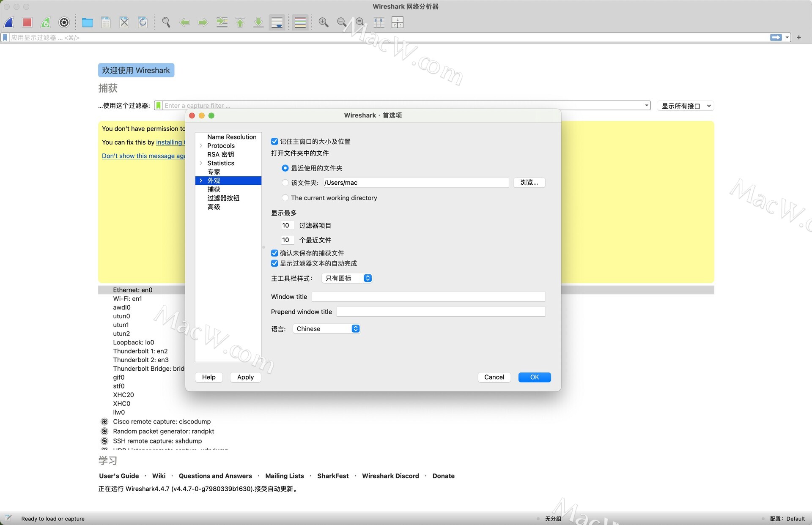Expand Statistics tree item
The width and height of the screenshot is (812, 525).
[x=201, y=163]
